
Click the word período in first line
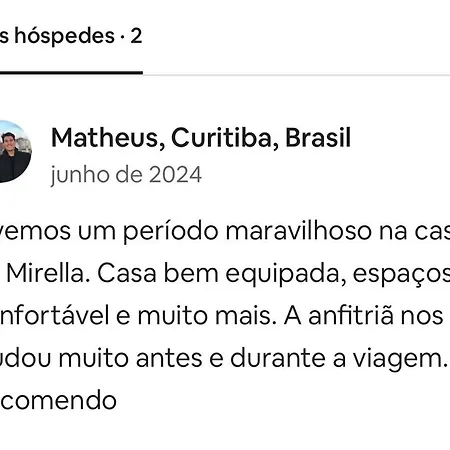(170, 231)
